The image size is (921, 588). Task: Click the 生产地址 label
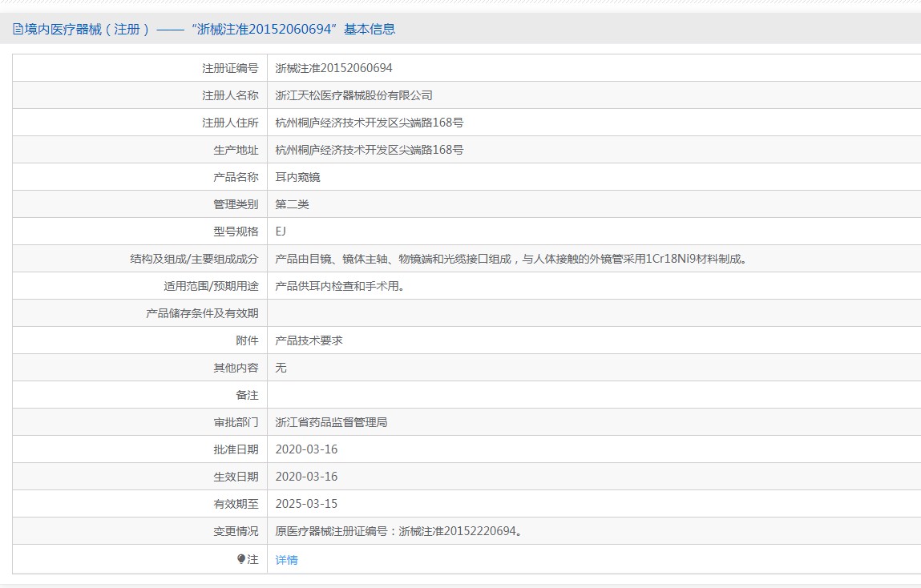click(236, 150)
